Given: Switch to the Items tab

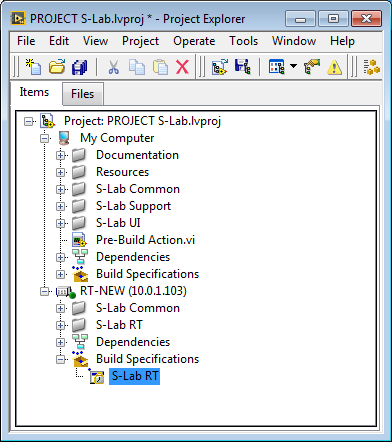Looking at the screenshot, I should point(34,92).
